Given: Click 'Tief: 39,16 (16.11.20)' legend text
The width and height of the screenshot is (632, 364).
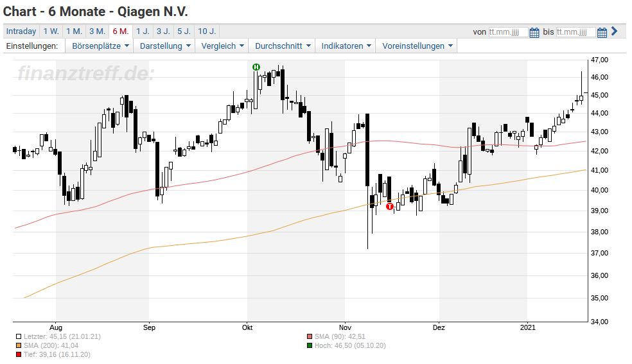Looking at the screenshot, I should click(x=57, y=355).
